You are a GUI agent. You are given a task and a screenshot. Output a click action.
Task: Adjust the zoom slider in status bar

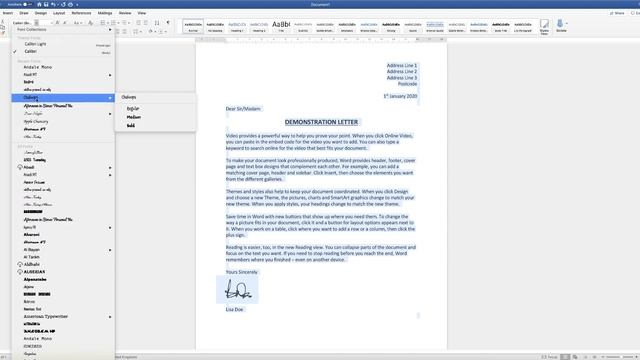[620, 357]
